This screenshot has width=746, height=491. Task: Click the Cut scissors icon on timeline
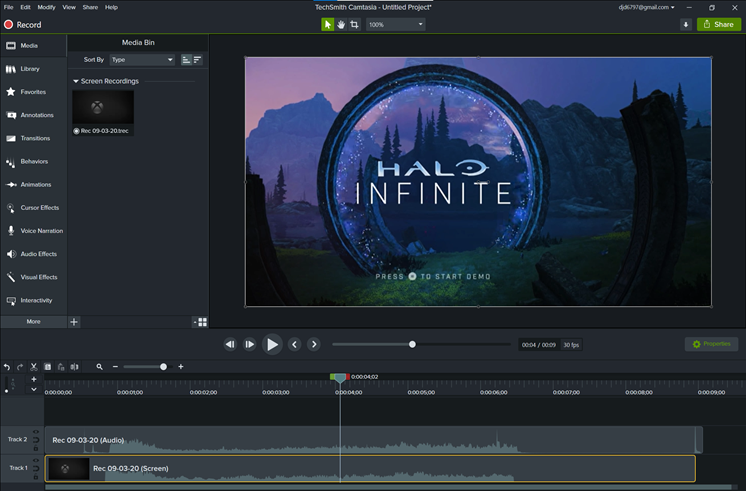tap(33, 367)
